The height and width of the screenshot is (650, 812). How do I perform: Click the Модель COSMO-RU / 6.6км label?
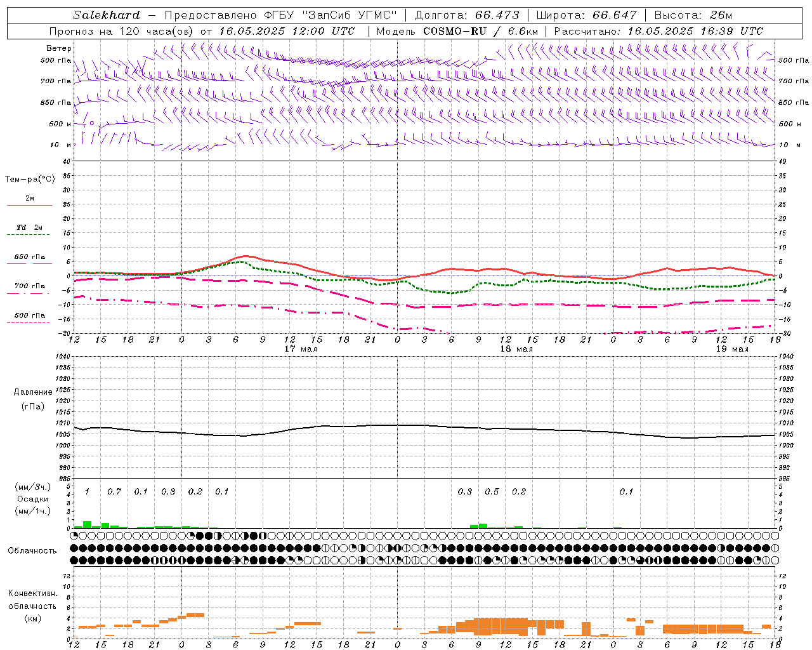coord(457,31)
